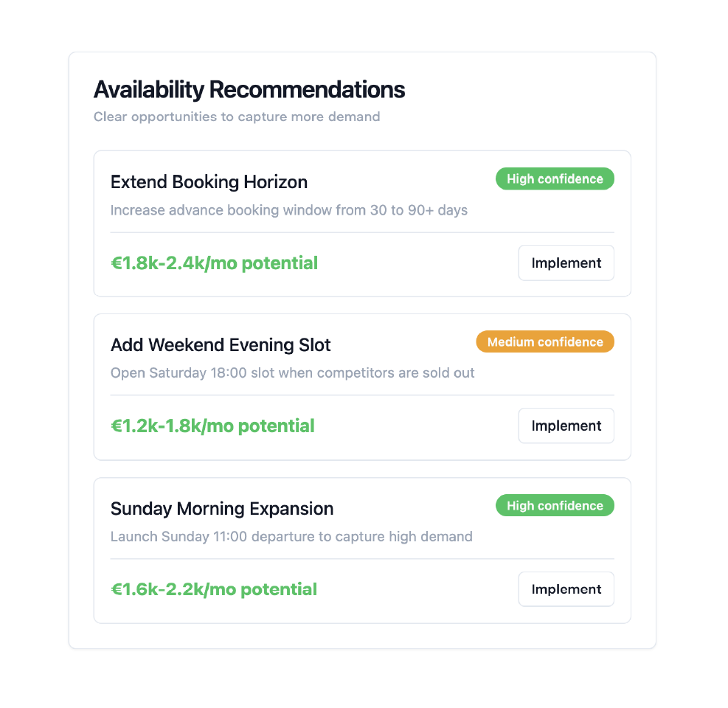Click the Sunday Morning Expansion title
This screenshot has height=708, width=728.
tap(222, 509)
